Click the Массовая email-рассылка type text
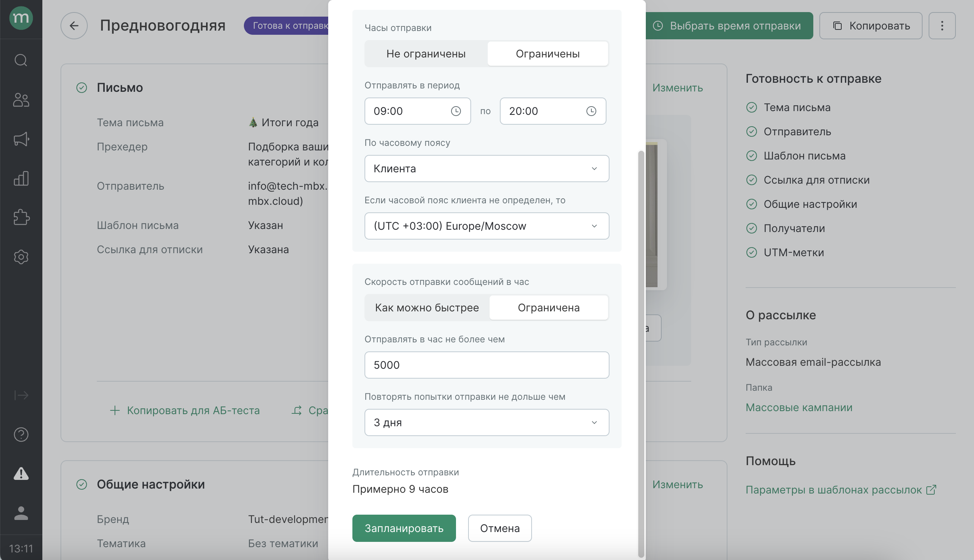Image resolution: width=974 pixels, height=560 pixels. point(813,362)
